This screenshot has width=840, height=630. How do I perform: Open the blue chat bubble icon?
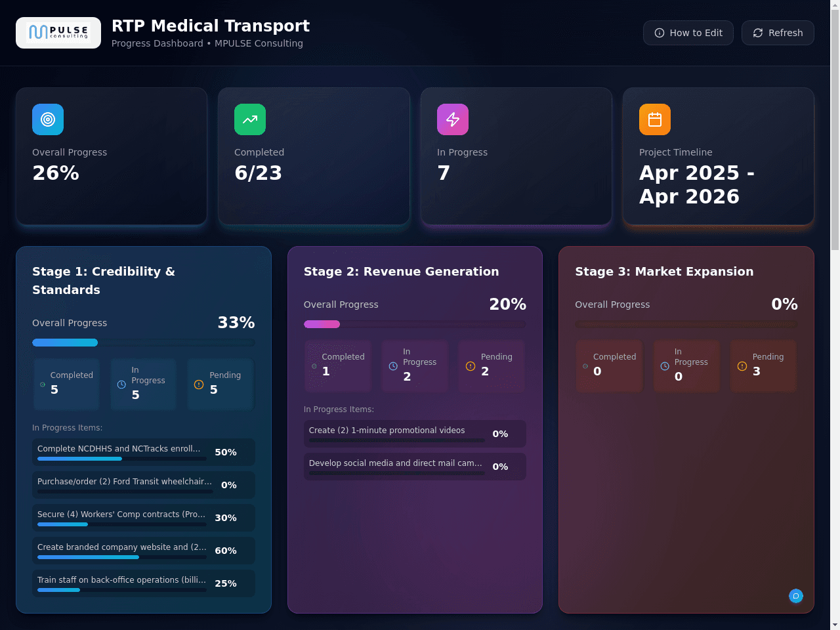coord(796,596)
